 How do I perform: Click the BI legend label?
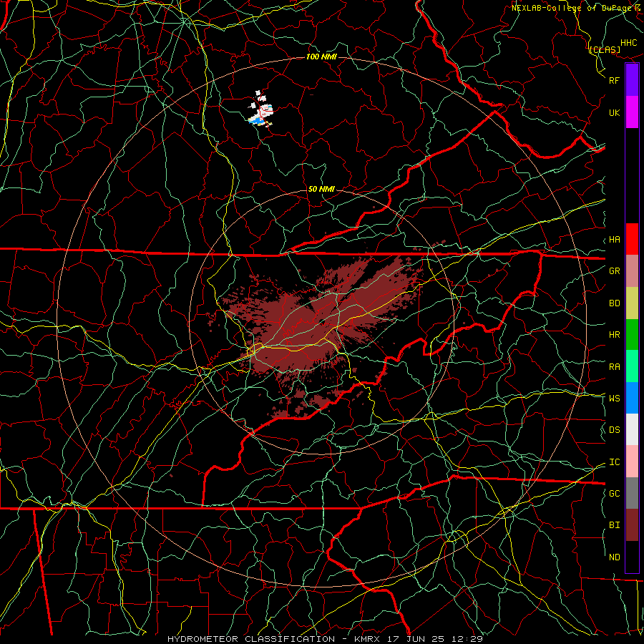615,525
